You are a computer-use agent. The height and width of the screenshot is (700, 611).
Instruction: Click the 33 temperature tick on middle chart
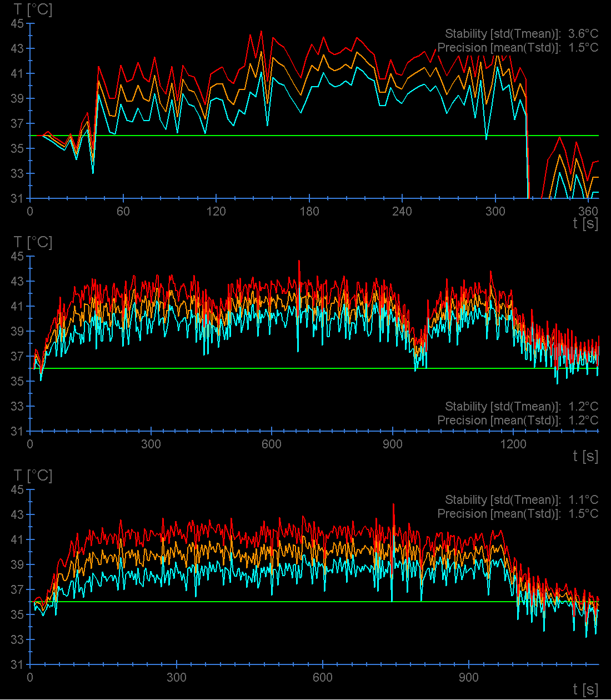[x=17, y=407]
